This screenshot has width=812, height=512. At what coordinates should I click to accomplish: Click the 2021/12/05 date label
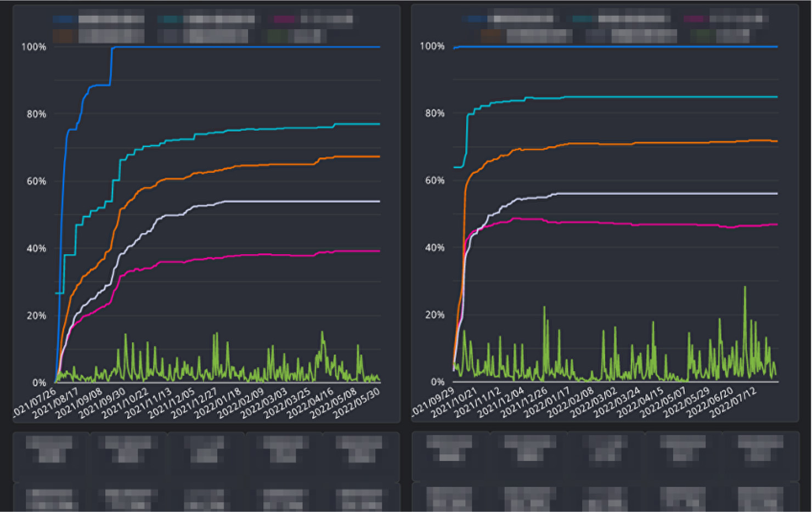point(171,404)
